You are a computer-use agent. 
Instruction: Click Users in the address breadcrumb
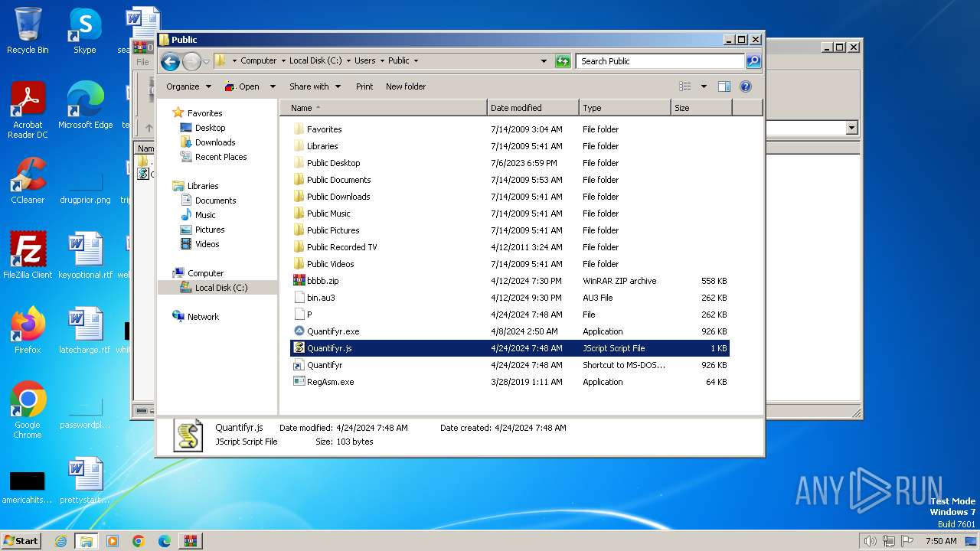pos(365,60)
